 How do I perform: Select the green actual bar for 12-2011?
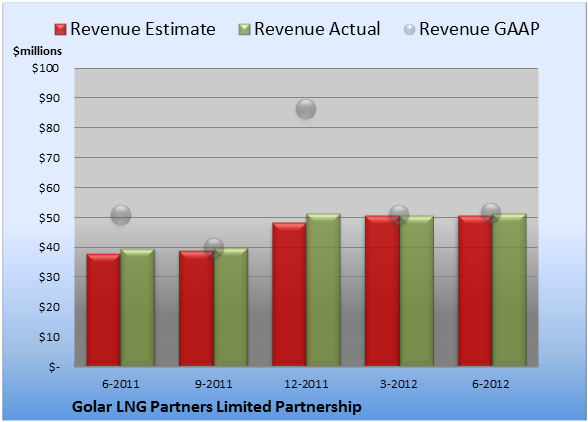[x=323, y=290]
